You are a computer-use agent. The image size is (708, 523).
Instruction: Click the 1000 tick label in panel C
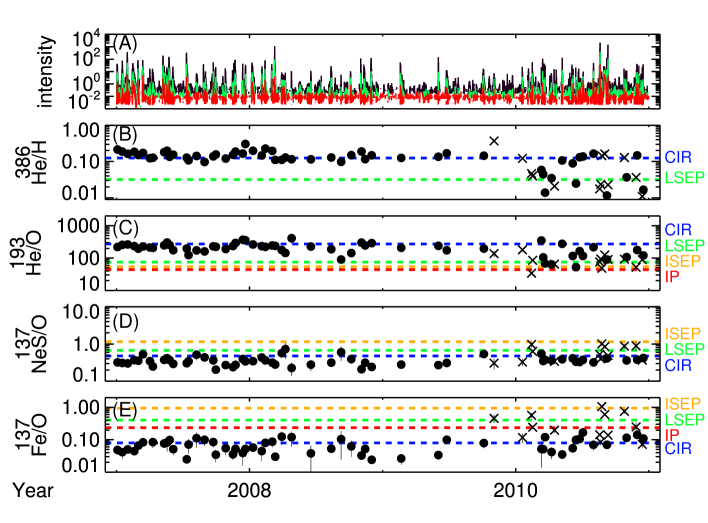pos(79,225)
